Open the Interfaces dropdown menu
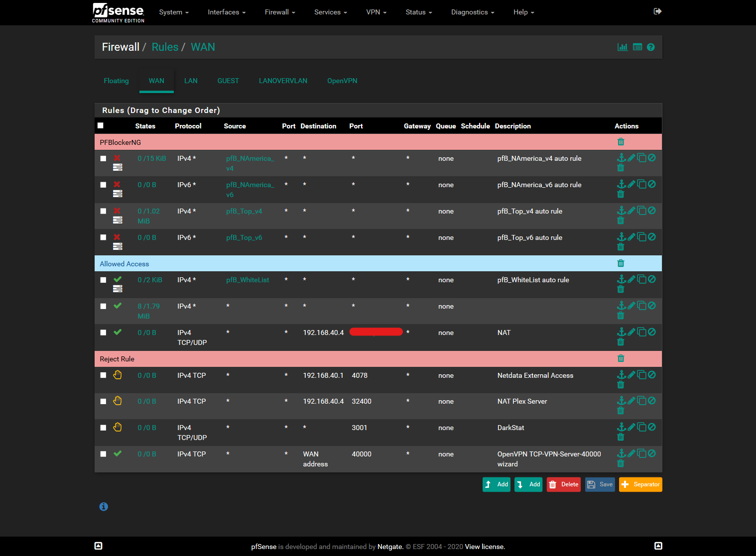 click(227, 12)
